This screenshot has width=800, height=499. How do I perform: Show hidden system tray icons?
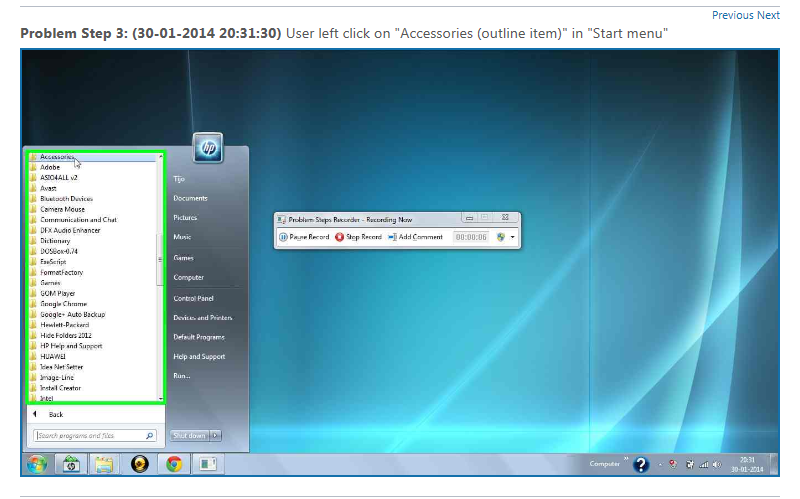[660, 464]
